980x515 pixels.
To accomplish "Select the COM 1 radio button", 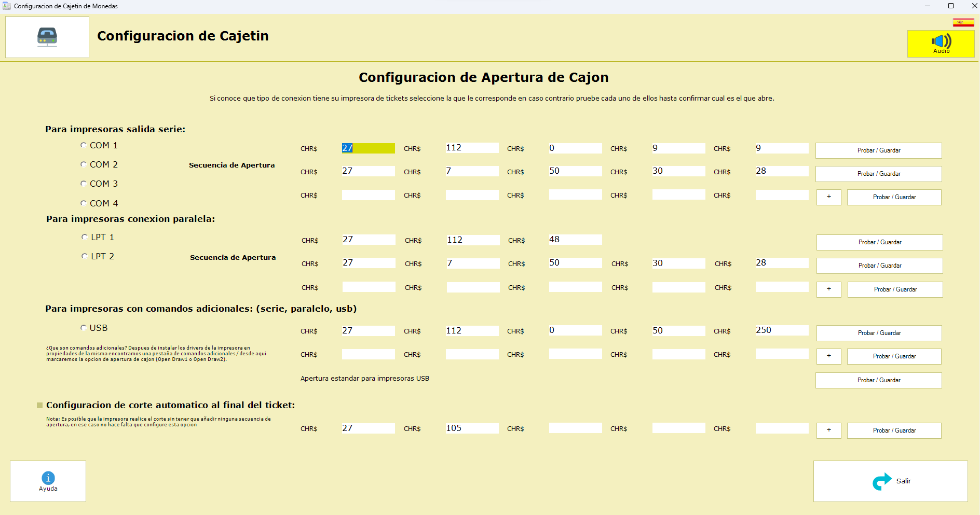I will 84,145.
